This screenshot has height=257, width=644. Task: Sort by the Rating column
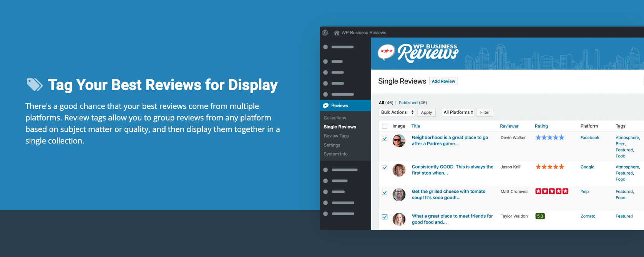tap(541, 126)
